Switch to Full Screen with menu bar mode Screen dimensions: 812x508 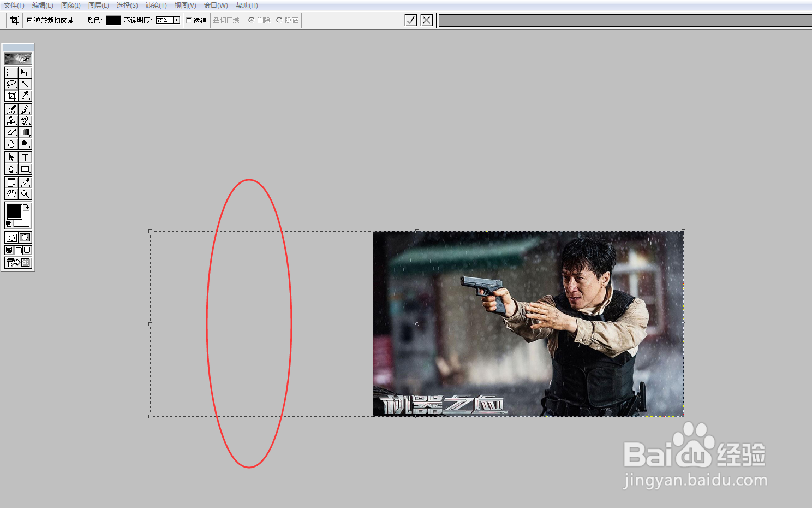(x=18, y=250)
